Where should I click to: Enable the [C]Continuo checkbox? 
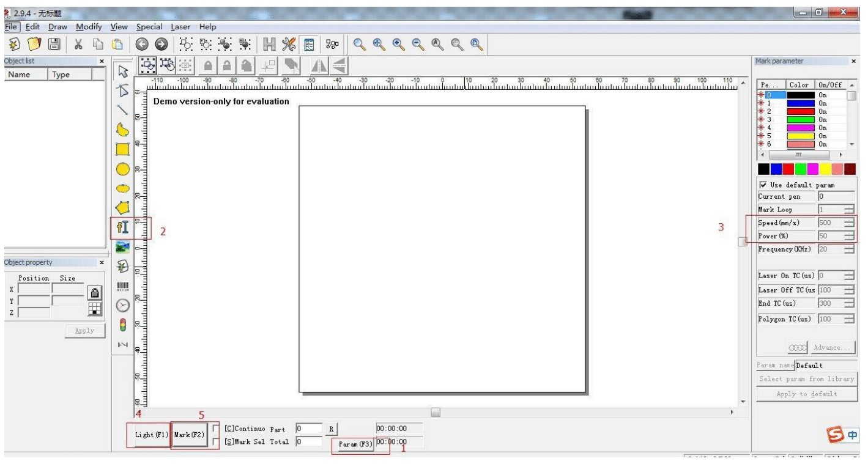point(216,429)
